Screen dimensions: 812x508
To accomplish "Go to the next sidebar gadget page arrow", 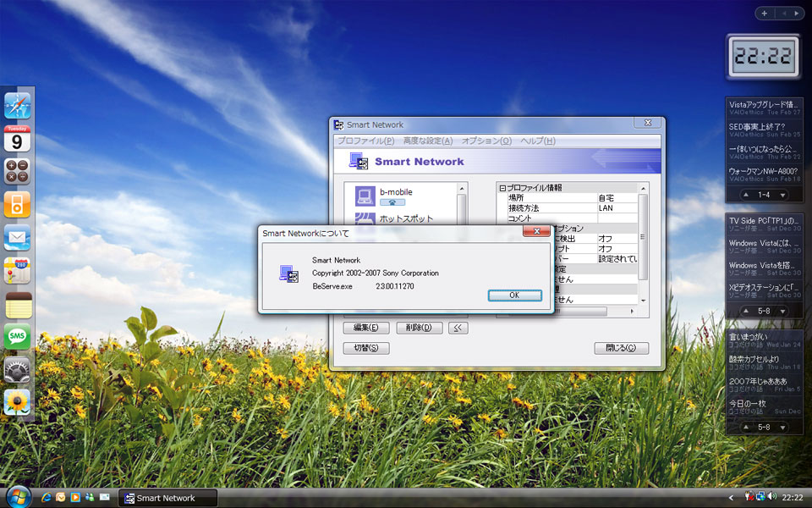I will pos(797,14).
